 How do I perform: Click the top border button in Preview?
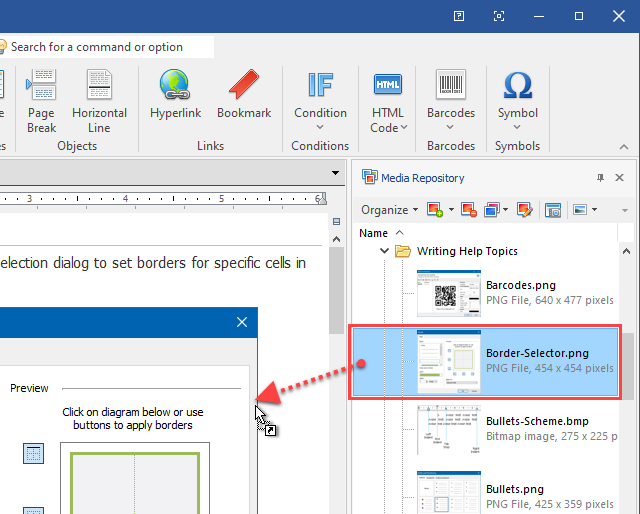[x=33, y=453]
